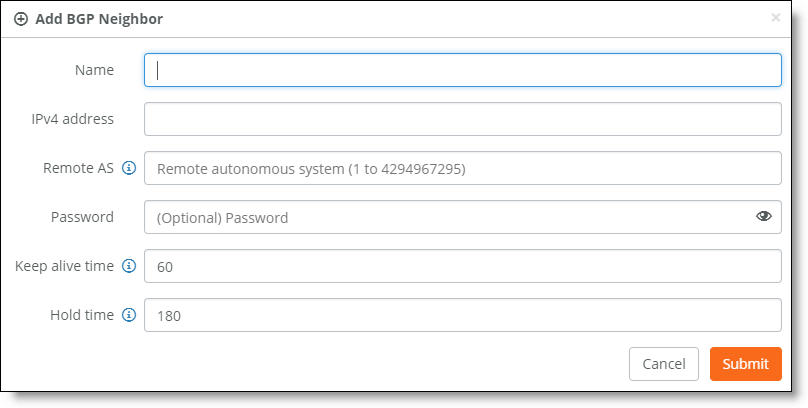Viewport: 808px width, 408px height.
Task: Click into the Remote autonomous system field
Action: click(463, 168)
